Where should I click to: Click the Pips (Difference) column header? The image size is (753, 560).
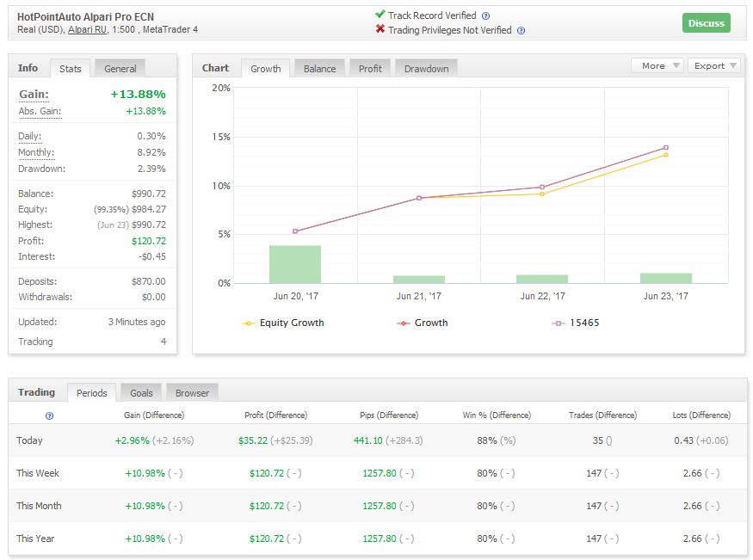coord(389,415)
